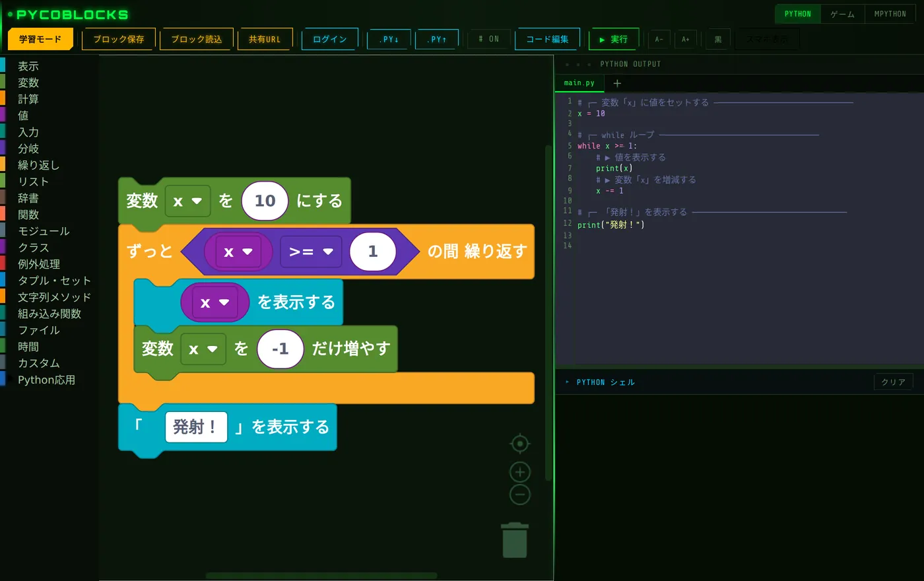Open the 繰り返し block category

(x=38, y=165)
